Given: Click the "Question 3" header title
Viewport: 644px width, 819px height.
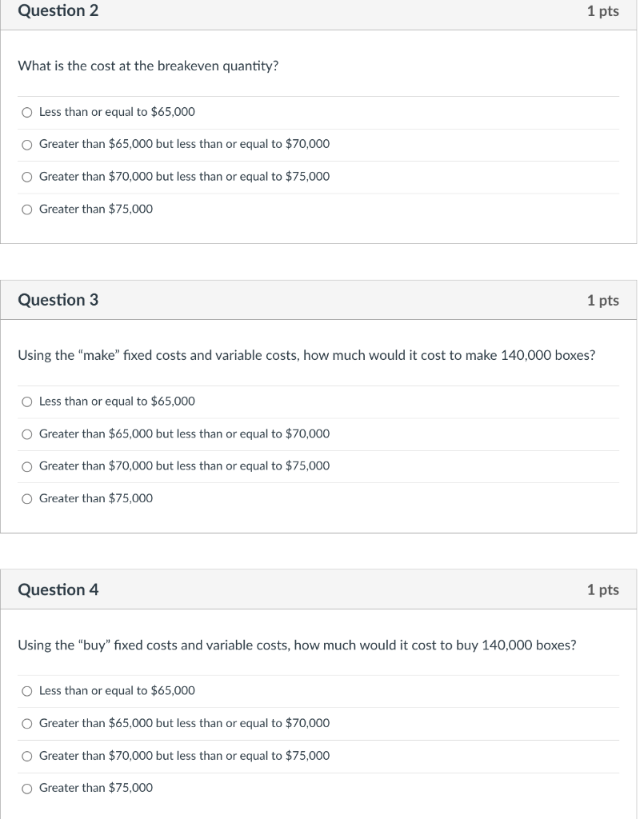Looking at the screenshot, I should [x=58, y=300].
